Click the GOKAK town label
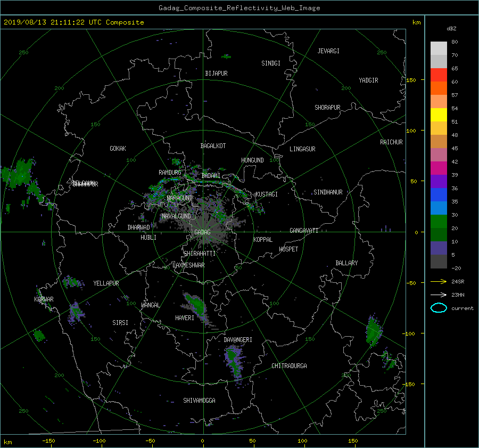 click(x=118, y=149)
